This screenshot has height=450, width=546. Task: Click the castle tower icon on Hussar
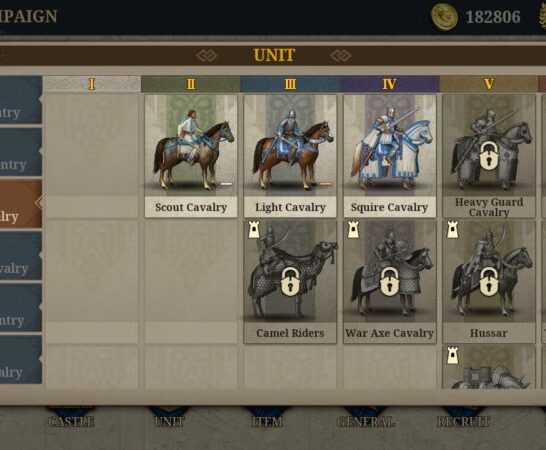[453, 230]
